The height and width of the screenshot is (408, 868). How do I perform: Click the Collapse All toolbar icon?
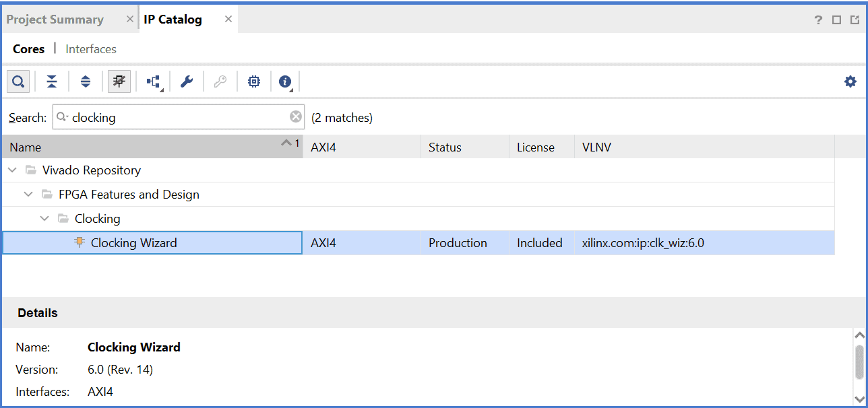pos(52,82)
